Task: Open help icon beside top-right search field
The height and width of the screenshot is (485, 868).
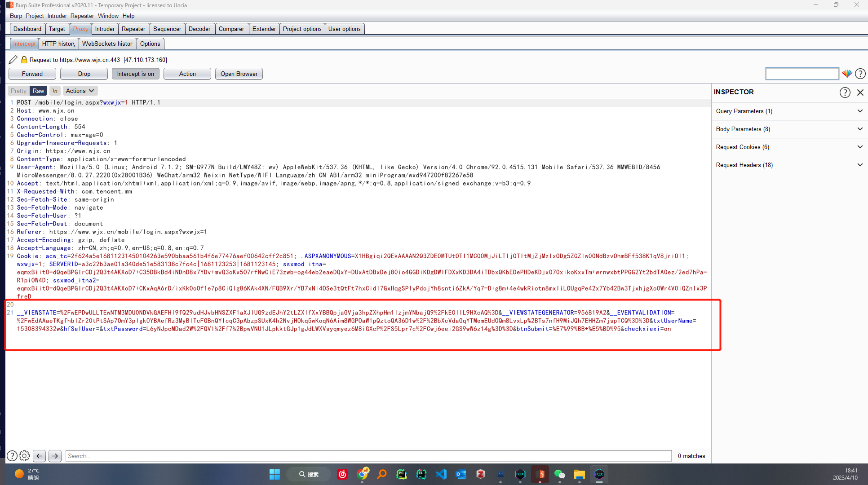Action: [x=860, y=74]
